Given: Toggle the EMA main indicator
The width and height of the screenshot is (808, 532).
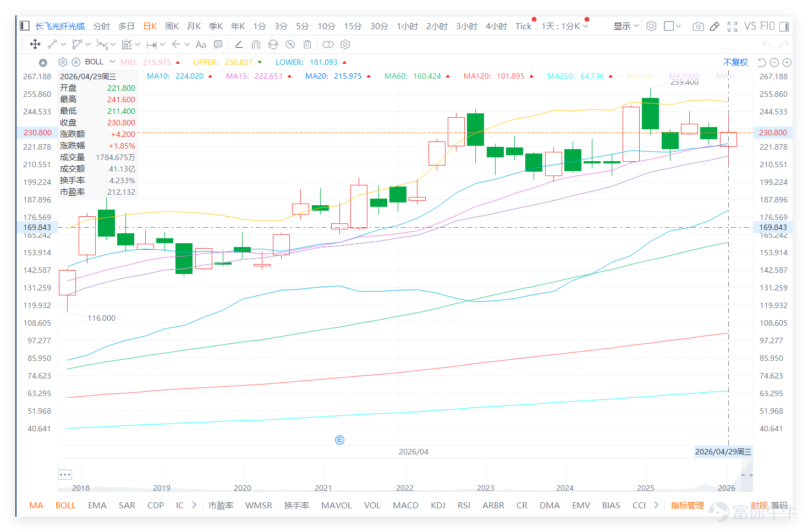Looking at the screenshot, I should click(97, 505).
